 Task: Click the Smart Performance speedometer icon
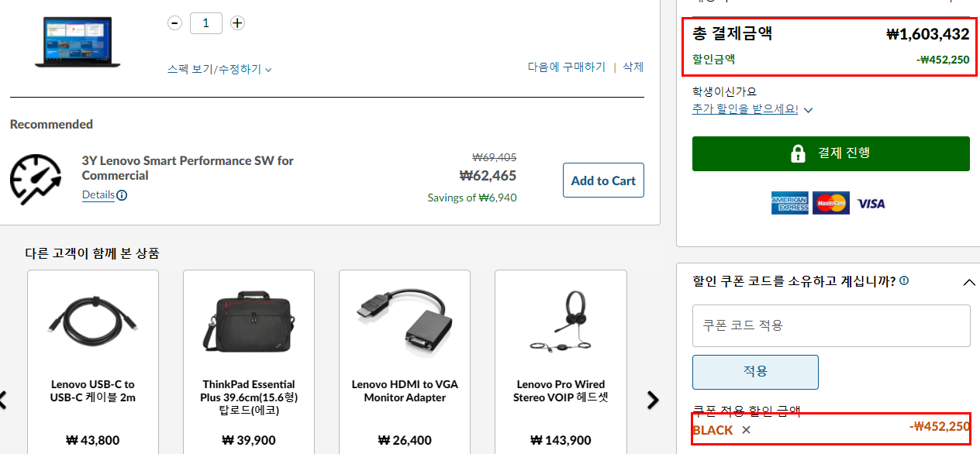36,180
